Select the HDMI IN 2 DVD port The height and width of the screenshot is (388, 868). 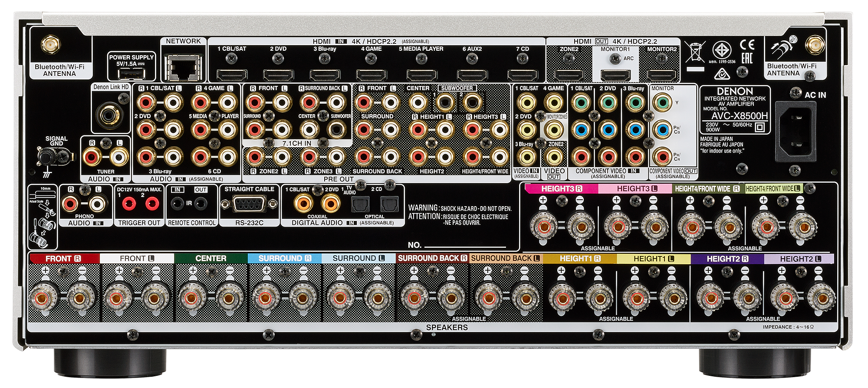point(278,75)
